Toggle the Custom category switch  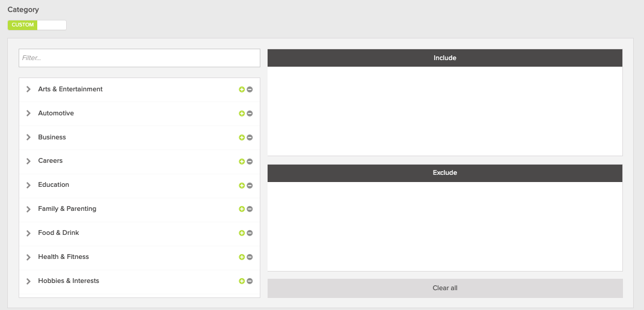point(37,25)
